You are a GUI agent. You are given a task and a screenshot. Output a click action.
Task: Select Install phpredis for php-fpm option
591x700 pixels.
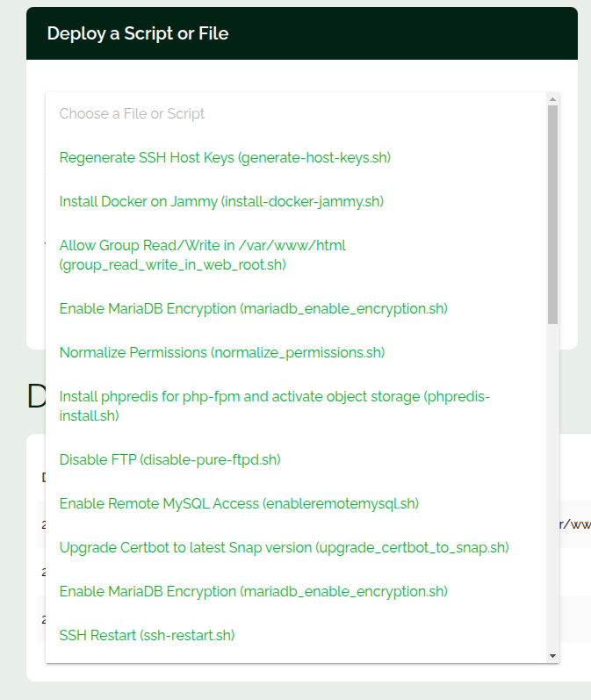click(x=274, y=405)
